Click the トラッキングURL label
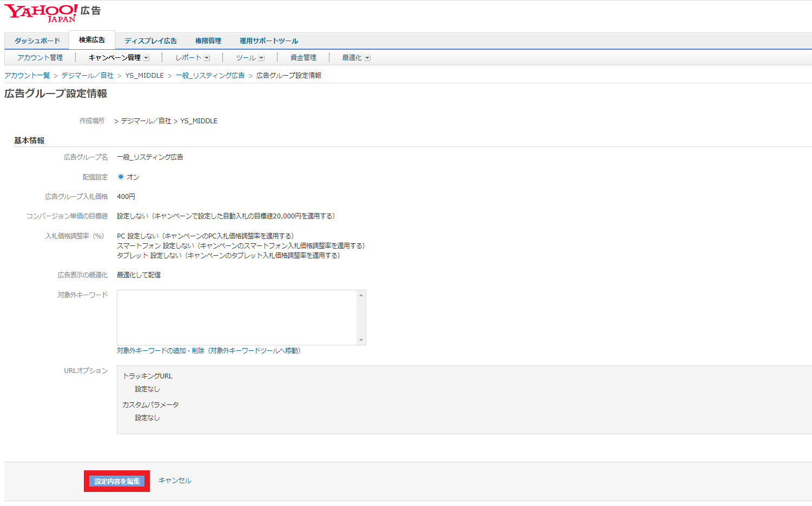This screenshot has height=506, width=812. (x=147, y=376)
